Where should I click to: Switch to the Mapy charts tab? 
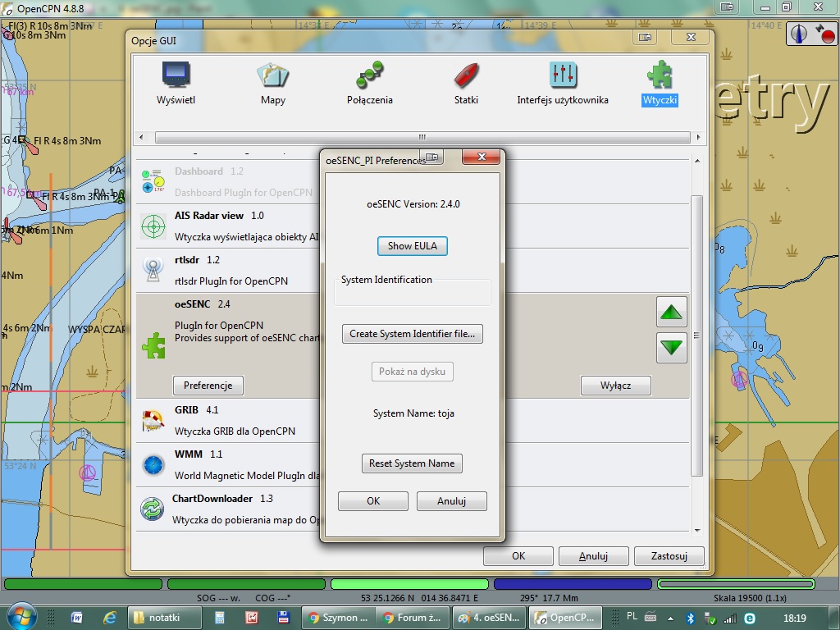pyautogui.click(x=272, y=83)
